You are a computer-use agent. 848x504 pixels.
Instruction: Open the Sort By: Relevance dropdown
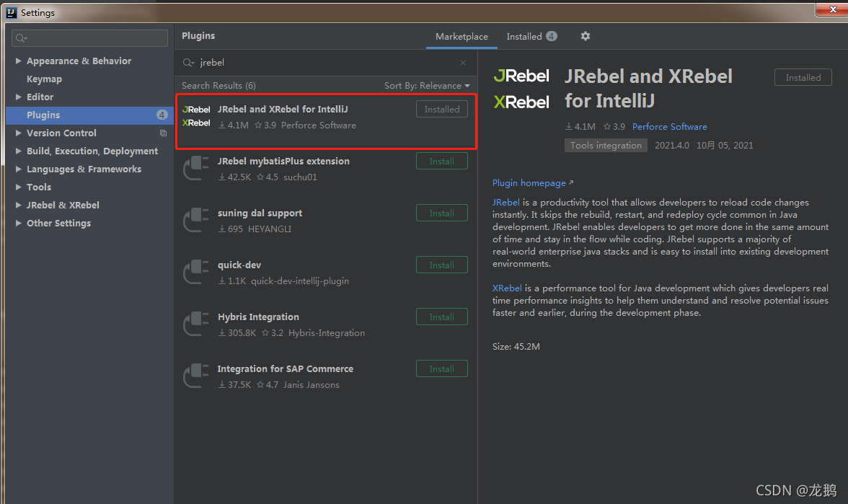(427, 85)
